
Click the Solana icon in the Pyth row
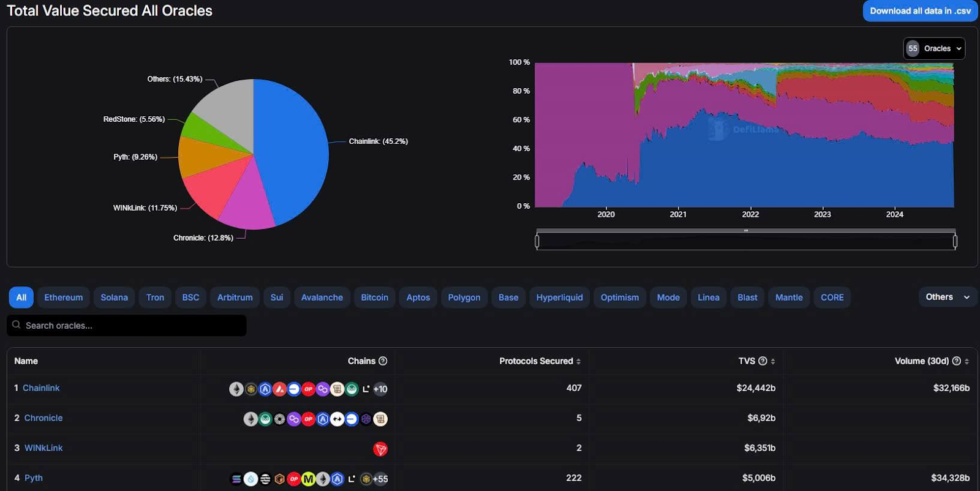tap(236, 479)
